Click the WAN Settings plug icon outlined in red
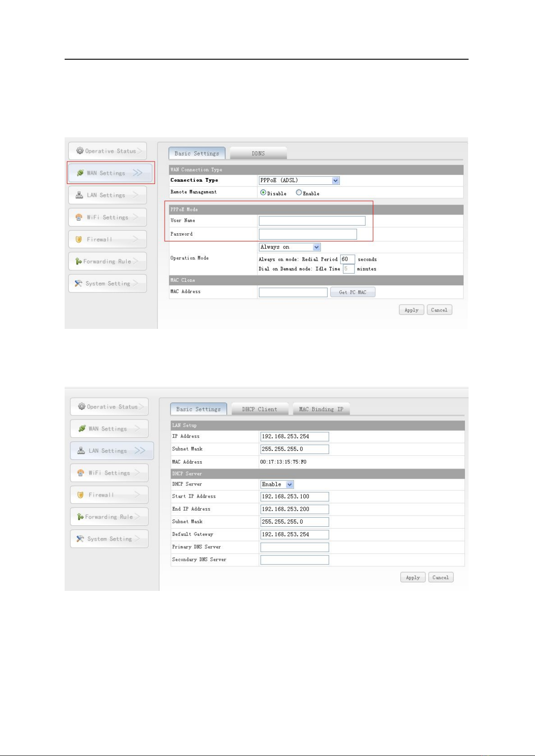 (x=80, y=173)
